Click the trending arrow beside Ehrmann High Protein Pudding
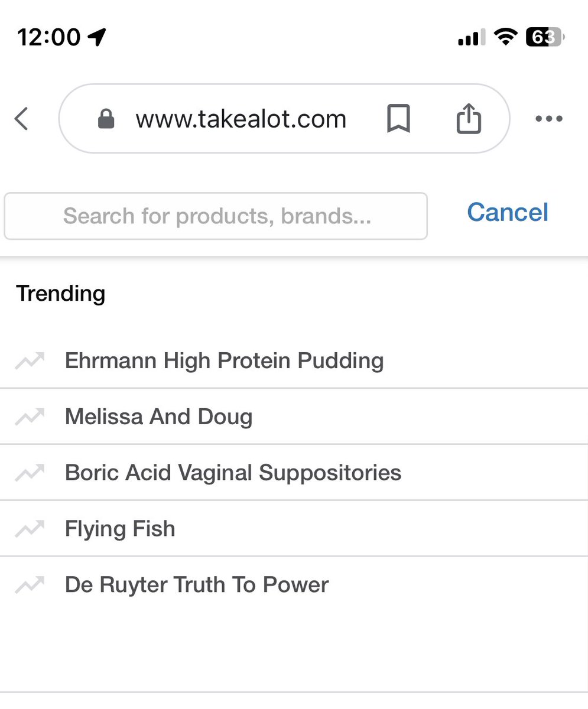 tap(30, 360)
